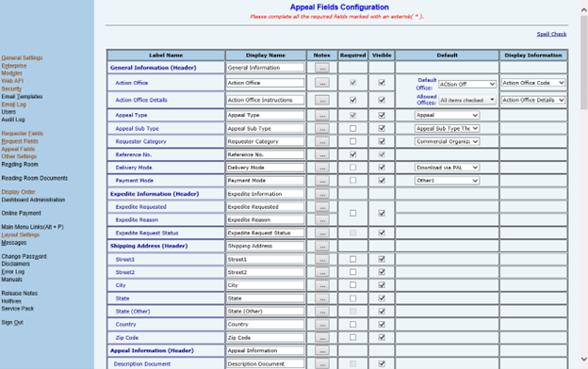Open Layout Settings in sidebar

tap(20, 235)
